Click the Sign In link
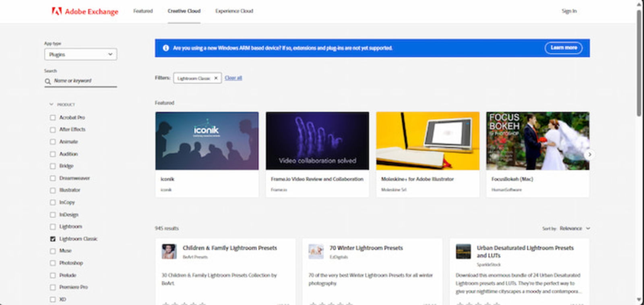644x305 pixels. (569, 11)
